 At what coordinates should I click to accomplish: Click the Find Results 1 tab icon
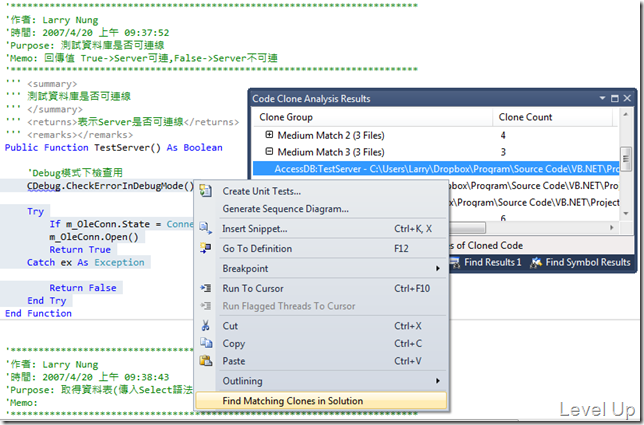pyautogui.click(x=455, y=262)
